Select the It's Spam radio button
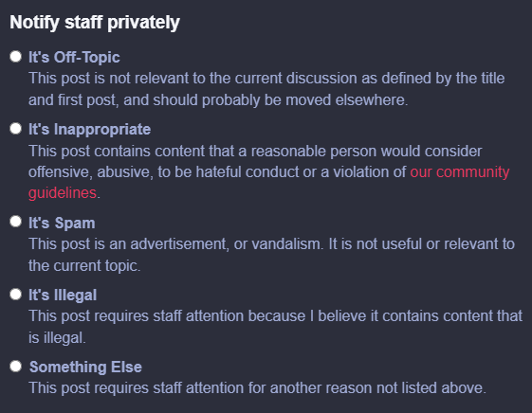Viewport: 532px width, 413px height. click(15, 222)
